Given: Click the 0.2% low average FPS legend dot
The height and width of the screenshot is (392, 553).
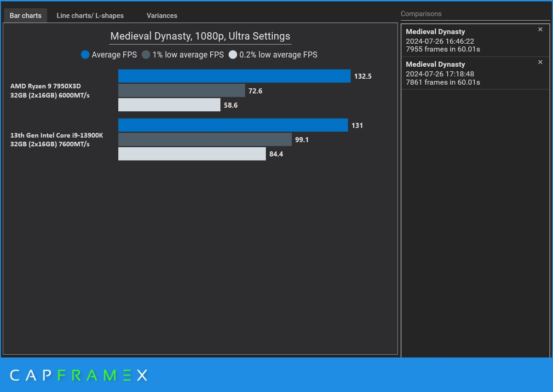Looking at the screenshot, I should (x=233, y=55).
